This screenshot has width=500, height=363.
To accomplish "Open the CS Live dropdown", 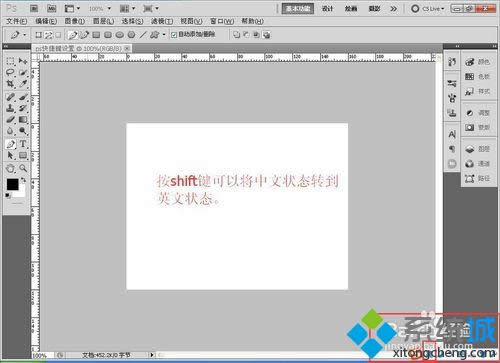I will click(x=428, y=9).
